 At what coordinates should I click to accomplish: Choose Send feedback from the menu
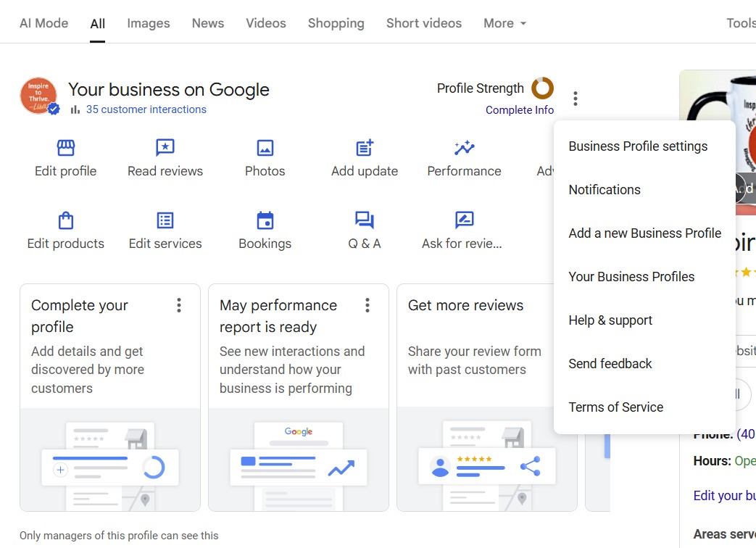[x=644, y=363]
